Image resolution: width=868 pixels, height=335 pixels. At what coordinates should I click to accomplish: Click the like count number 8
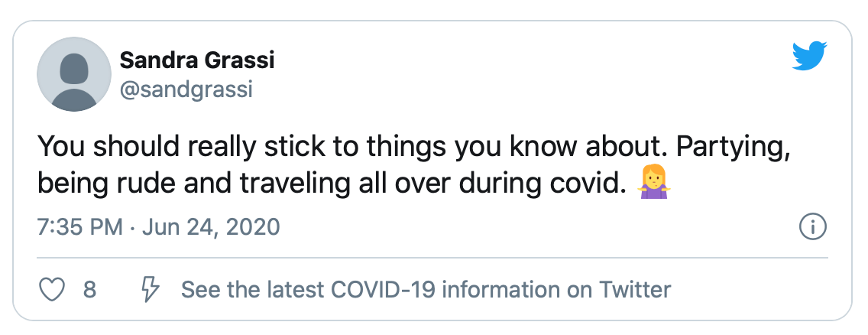pos(89,290)
